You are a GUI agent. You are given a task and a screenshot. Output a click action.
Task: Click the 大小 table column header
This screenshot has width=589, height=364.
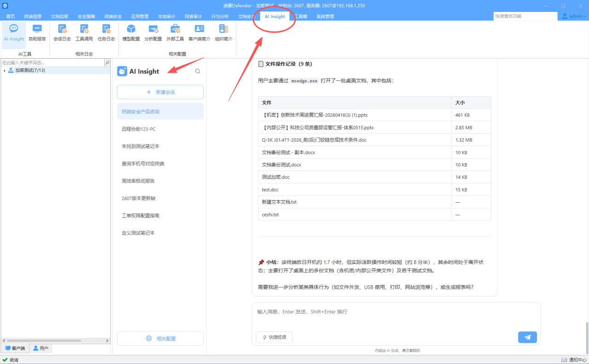click(x=471, y=102)
